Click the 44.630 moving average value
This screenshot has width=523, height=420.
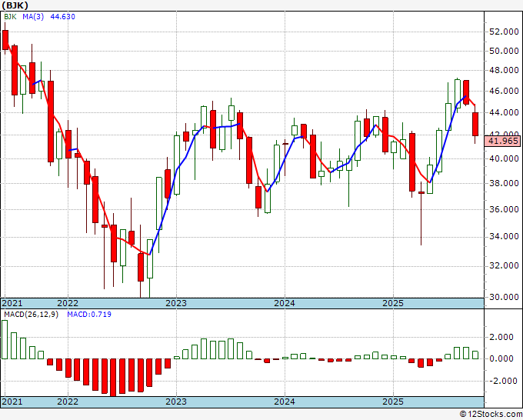pos(63,17)
